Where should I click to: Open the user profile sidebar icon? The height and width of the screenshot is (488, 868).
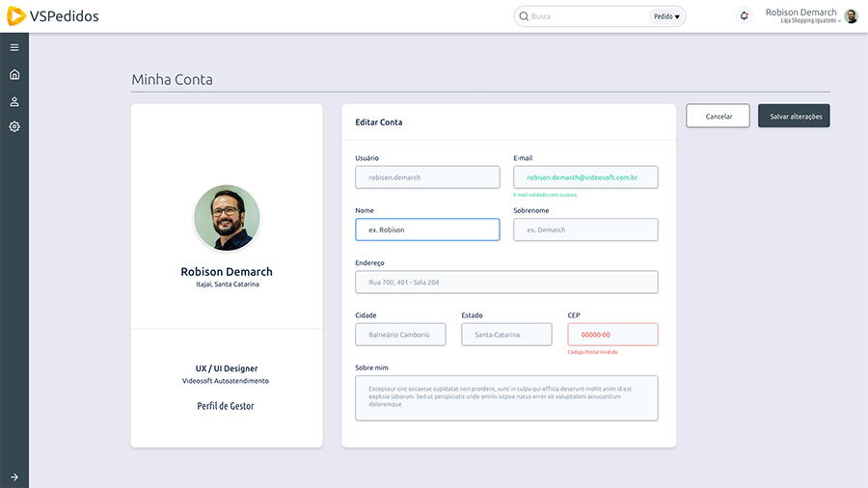coord(14,101)
